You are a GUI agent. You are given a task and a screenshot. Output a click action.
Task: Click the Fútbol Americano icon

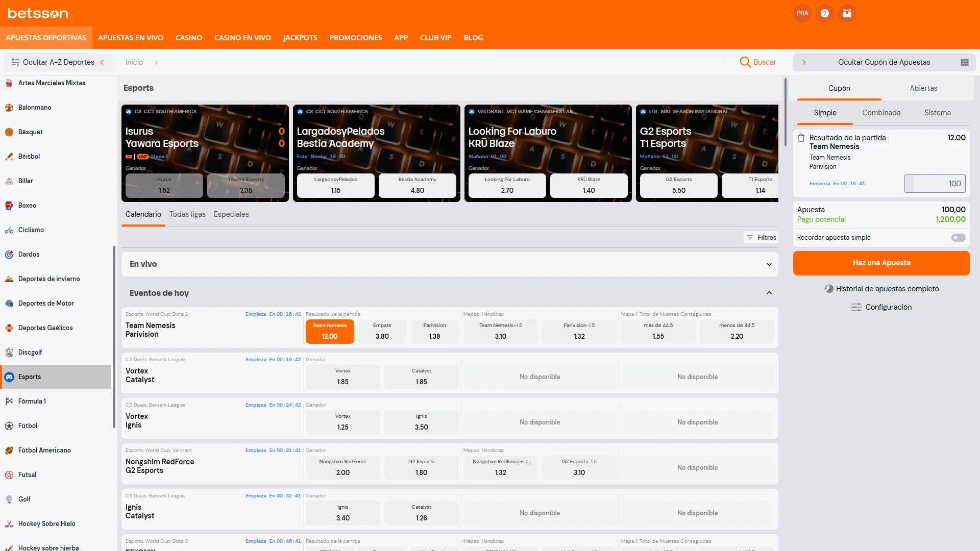9,450
